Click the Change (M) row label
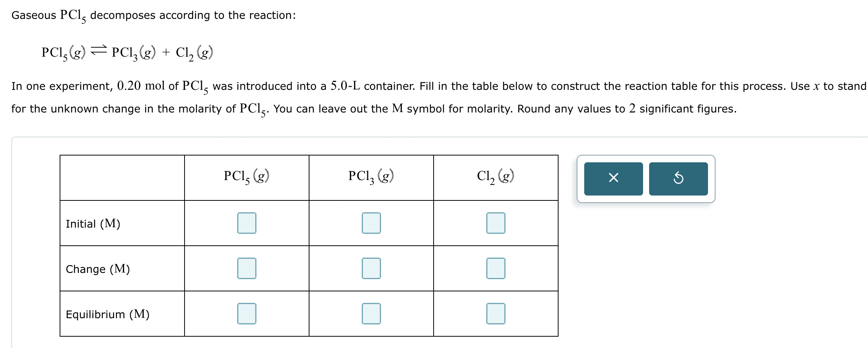Image resolution: width=868 pixels, height=348 pixels. 97,269
